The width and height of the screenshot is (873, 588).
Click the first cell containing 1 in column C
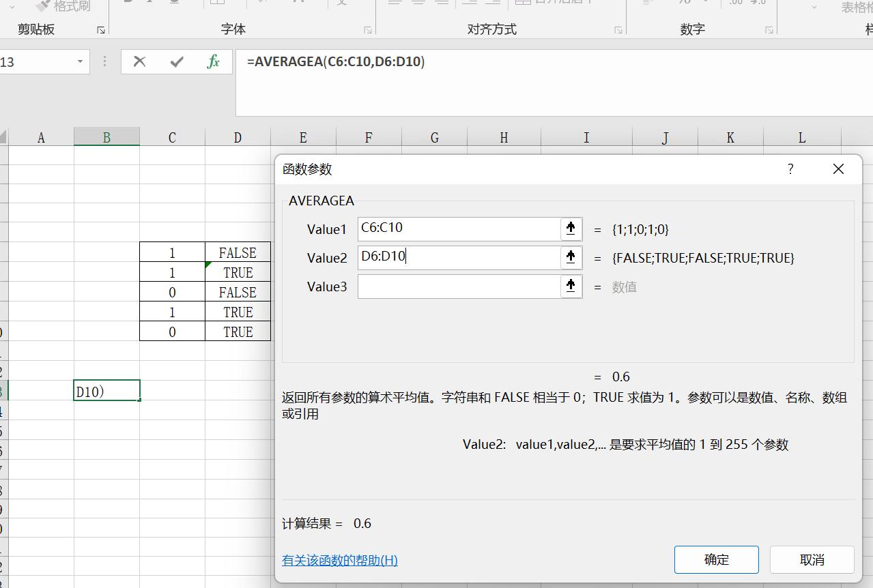(172, 252)
